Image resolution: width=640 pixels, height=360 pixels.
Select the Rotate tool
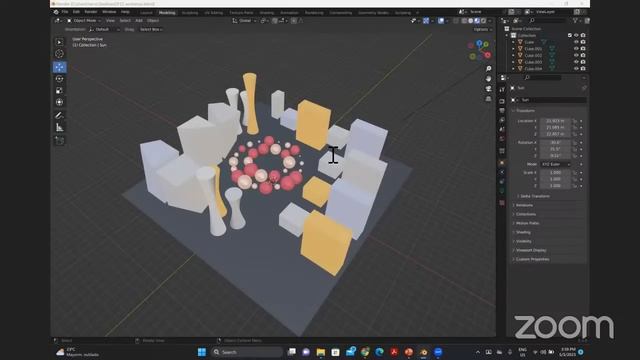pyautogui.click(x=60, y=79)
